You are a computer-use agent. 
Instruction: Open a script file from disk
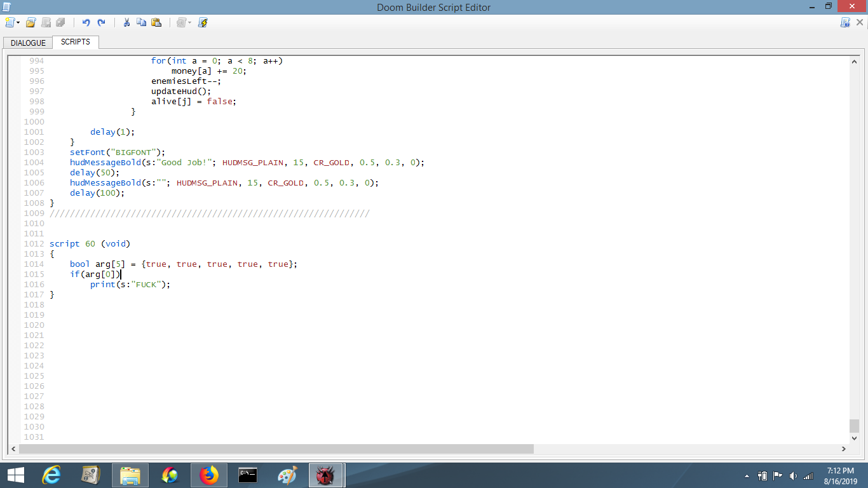31,22
